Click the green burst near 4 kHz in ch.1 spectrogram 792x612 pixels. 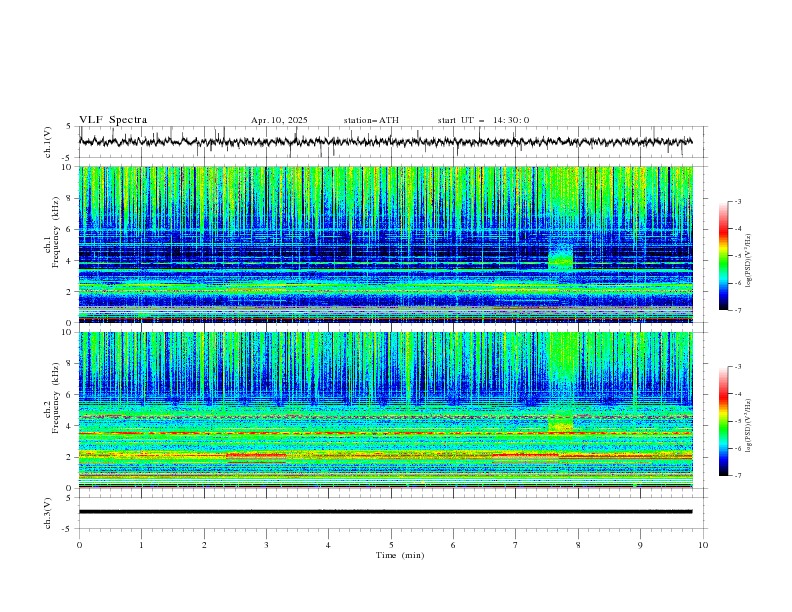tap(561, 260)
